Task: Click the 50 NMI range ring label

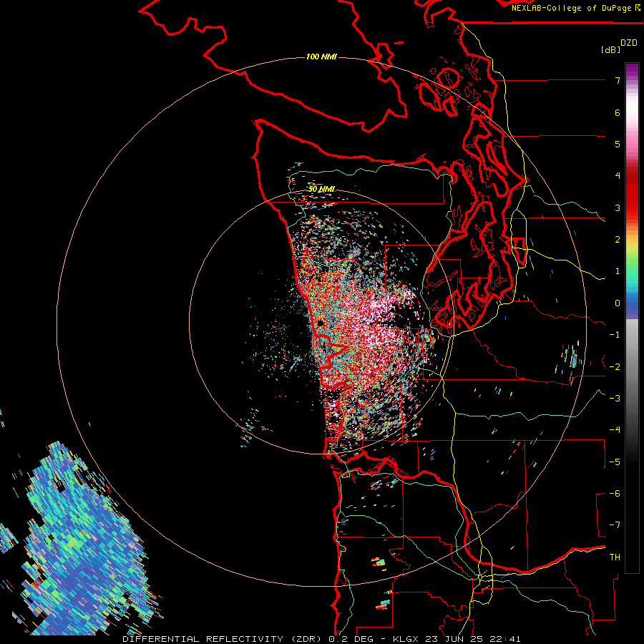Action: [x=321, y=189]
